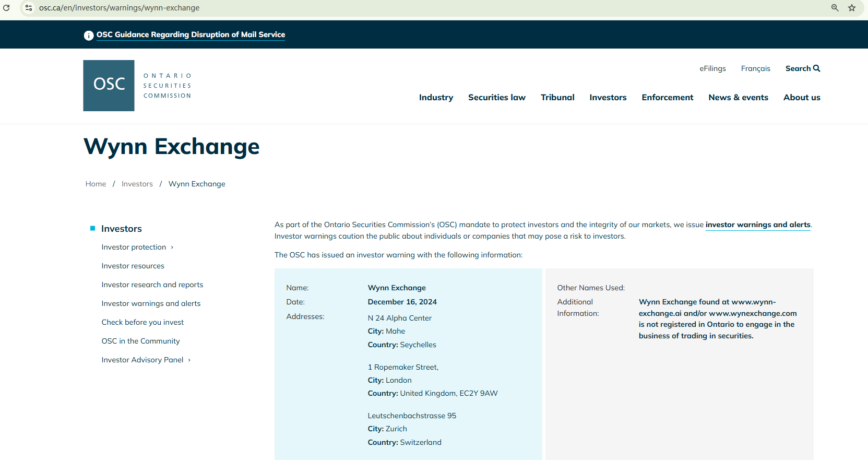Open OSC Guidance Regarding Disruption of Mail Service
Viewport: 868px width, 460px height.
click(191, 34)
